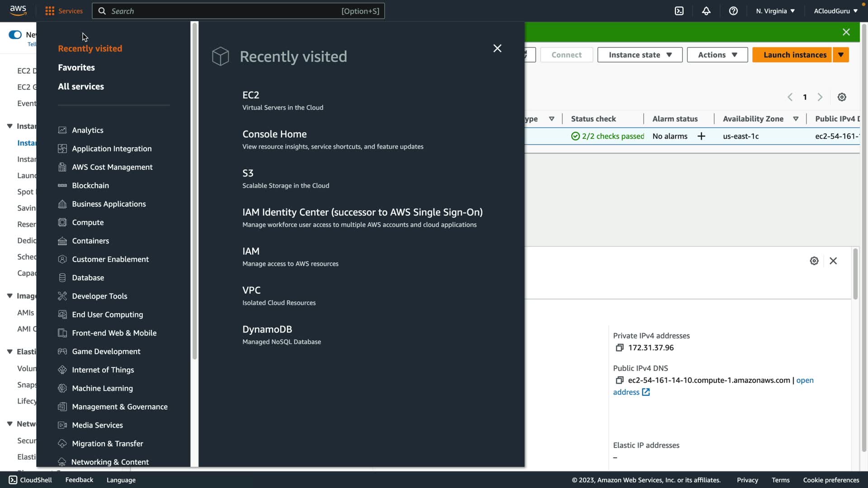This screenshot has width=868, height=488.
Task: Open the N. Virginia region selector
Action: (775, 11)
